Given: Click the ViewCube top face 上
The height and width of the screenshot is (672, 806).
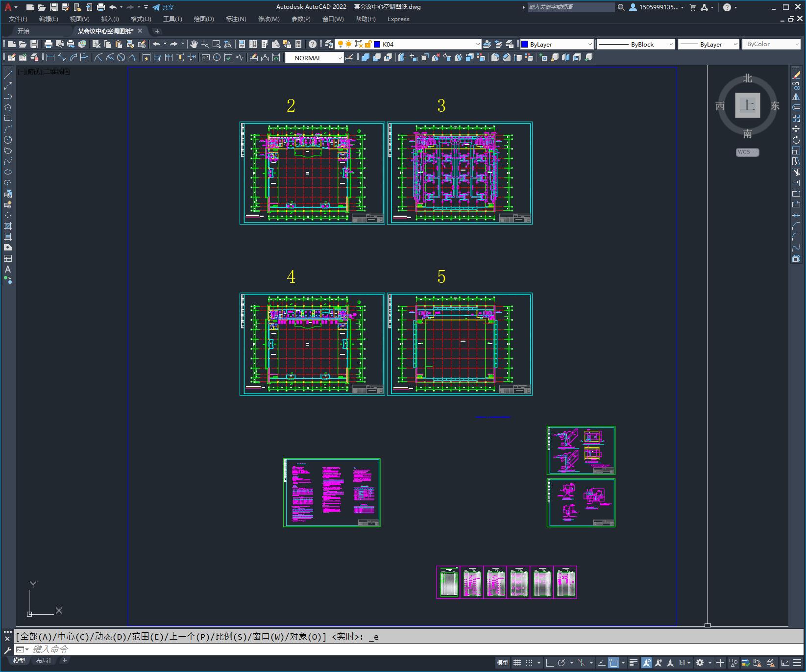Looking at the screenshot, I should tap(747, 105).
